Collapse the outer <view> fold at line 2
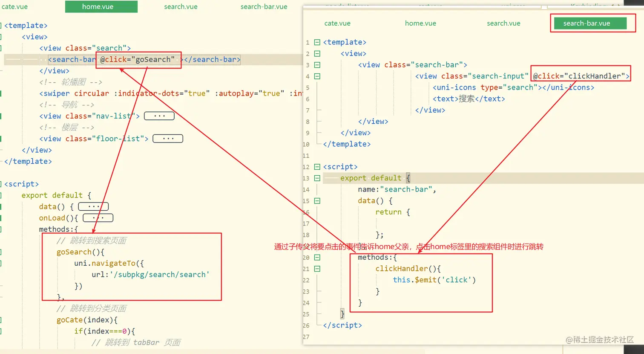This screenshot has width=644, height=354. tap(317, 54)
